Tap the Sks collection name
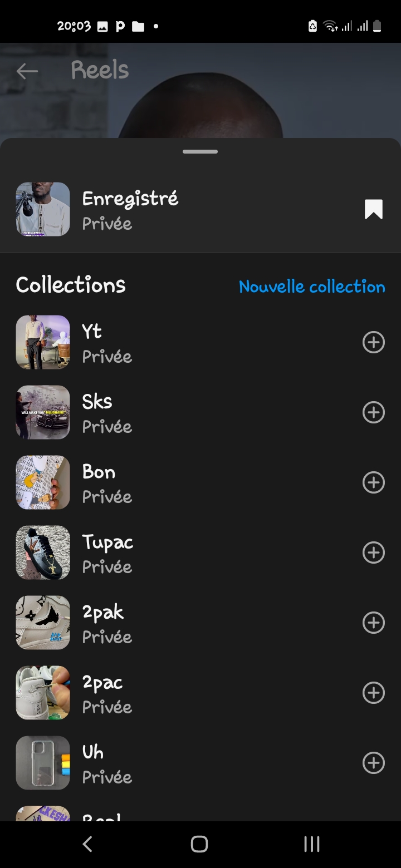 pyautogui.click(x=97, y=402)
